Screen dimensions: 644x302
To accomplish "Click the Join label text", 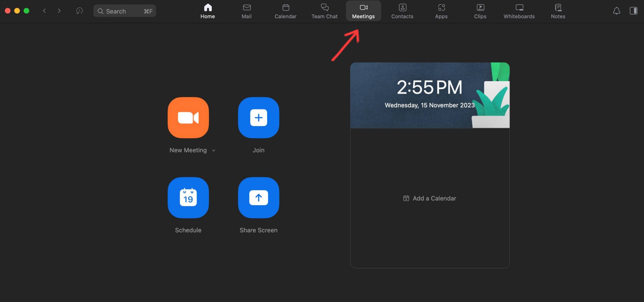I will point(258,150).
